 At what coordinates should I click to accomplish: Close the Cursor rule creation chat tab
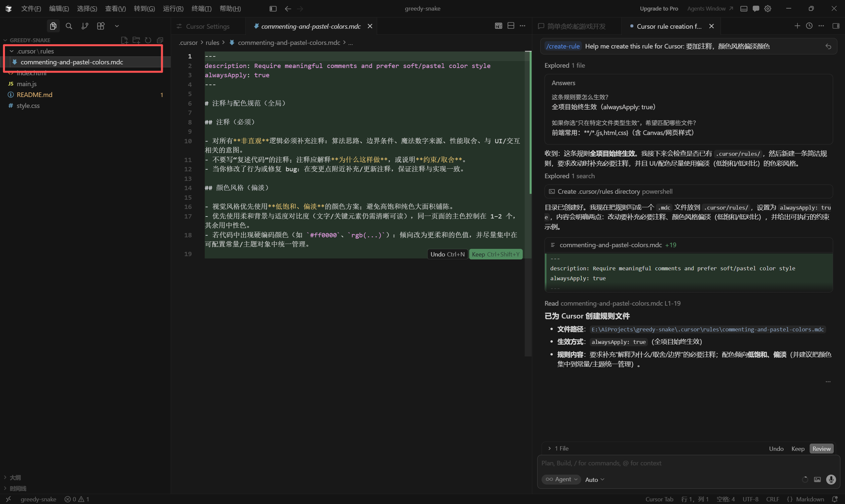pyautogui.click(x=712, y=26)
